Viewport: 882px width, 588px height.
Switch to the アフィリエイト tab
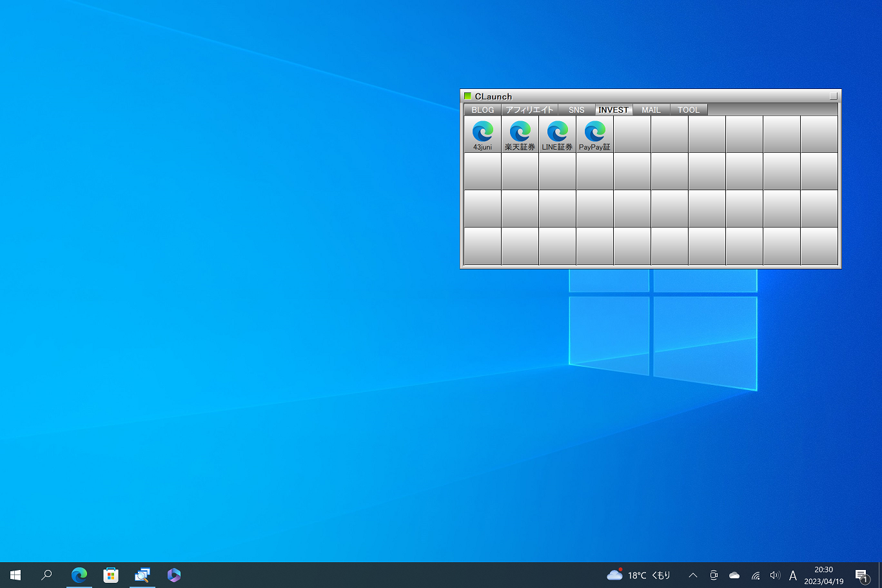(x=529, y=110)
